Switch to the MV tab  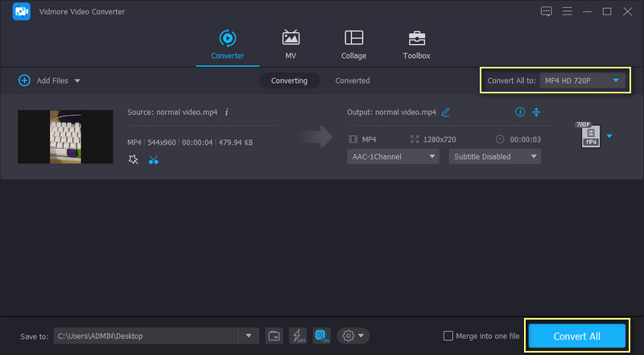[x=291, y=44]
